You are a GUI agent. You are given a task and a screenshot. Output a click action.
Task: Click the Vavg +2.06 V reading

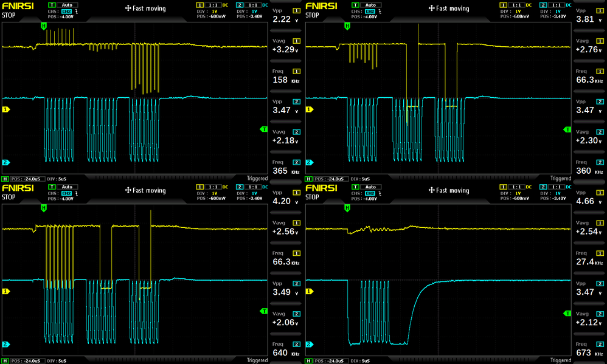(x=286, y=319)
